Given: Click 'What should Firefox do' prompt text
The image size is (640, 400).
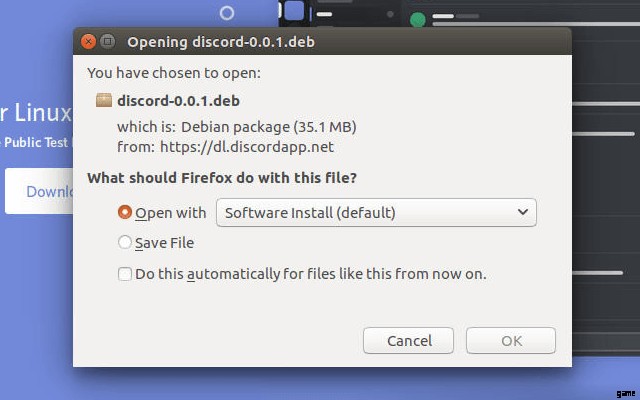Looking at the screenshot, I should (x=222, y=178).
